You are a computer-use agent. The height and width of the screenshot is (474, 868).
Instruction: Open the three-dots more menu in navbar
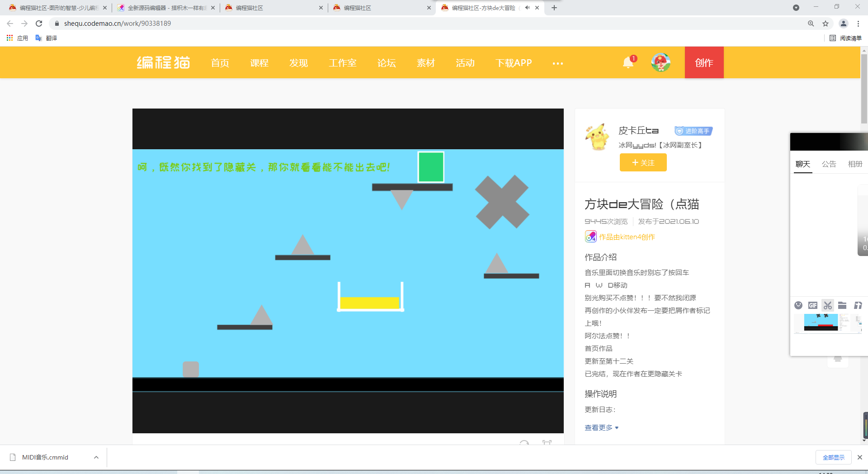[558, 63]
